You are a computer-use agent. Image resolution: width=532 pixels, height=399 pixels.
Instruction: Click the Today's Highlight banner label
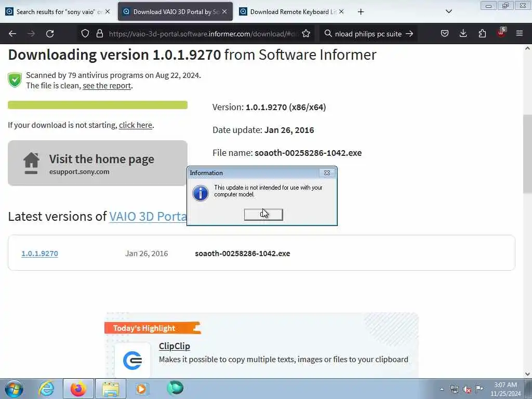[x=153, y=328]
